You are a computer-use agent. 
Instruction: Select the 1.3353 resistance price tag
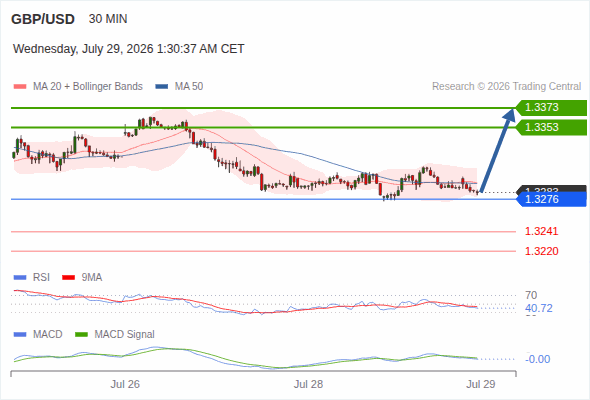pos(551,127)
